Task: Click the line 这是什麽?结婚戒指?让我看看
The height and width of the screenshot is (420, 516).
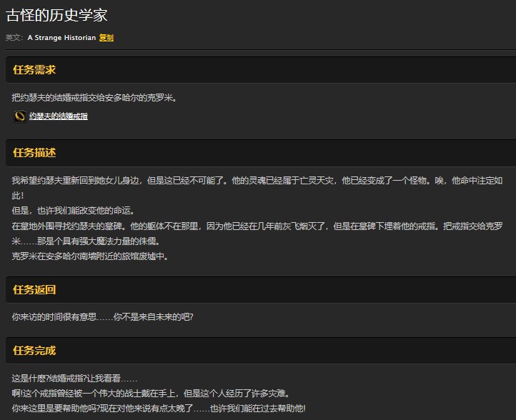Action: pyautogui.click(x=74, y=379)
